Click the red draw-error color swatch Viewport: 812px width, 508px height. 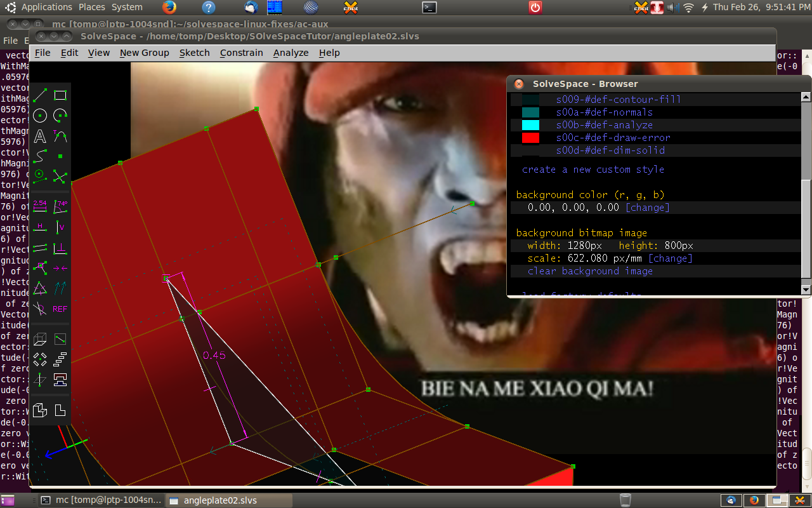530,138
